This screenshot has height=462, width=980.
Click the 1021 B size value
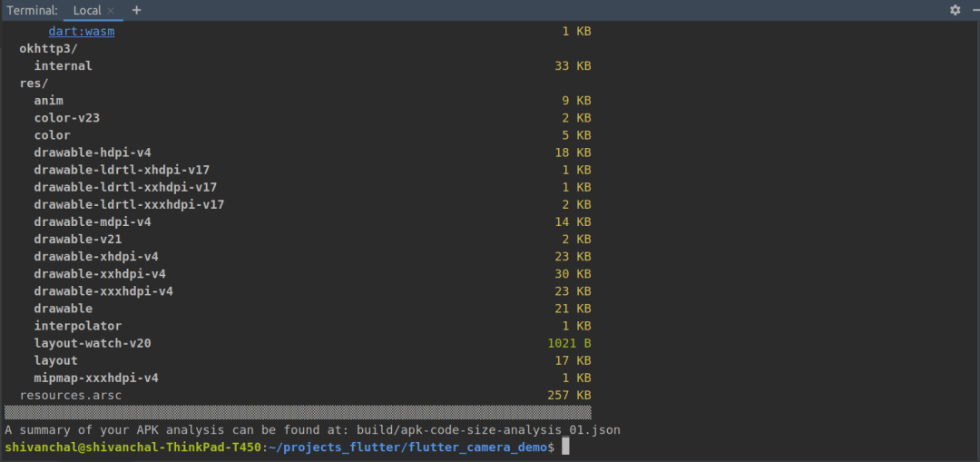coord(569,343)
